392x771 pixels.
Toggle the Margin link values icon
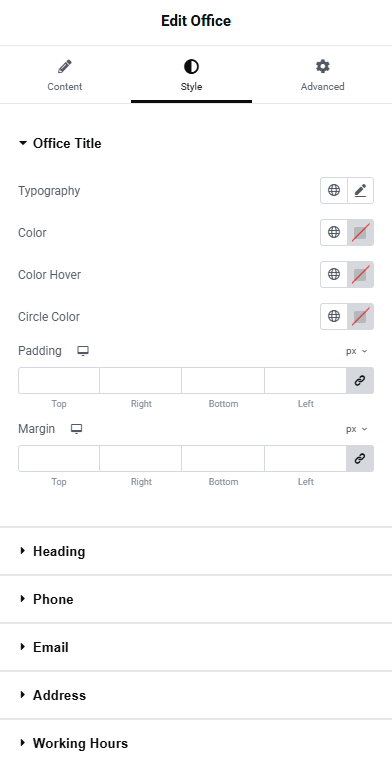pos(360,458)
